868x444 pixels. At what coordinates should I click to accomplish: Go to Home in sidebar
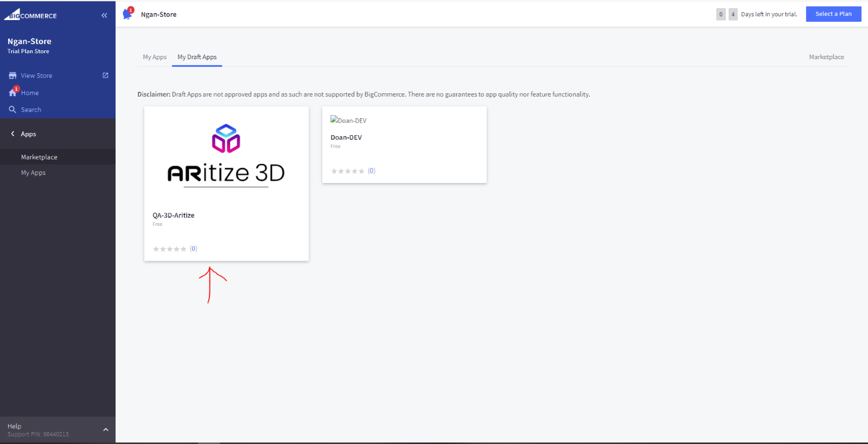click(30, 93)
